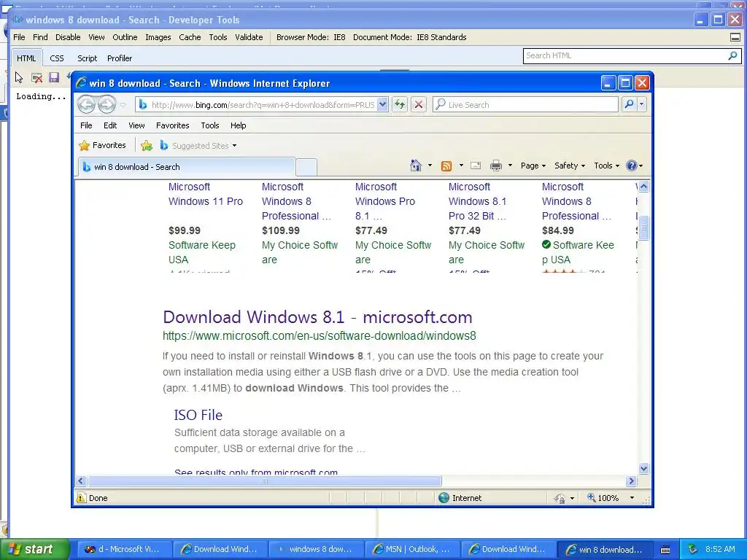
Task: Print the page using printer icon
Action: point(496,166)
